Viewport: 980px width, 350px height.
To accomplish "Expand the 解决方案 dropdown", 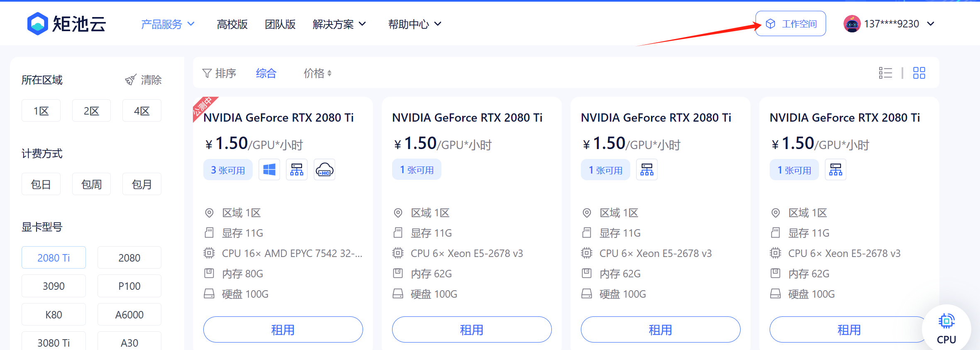I will coord(339,24).
